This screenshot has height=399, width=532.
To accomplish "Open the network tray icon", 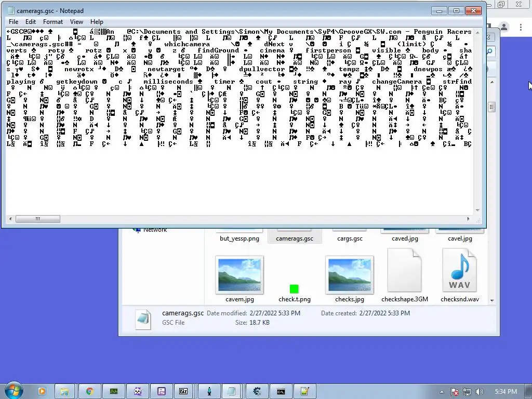I will (467, 392).
